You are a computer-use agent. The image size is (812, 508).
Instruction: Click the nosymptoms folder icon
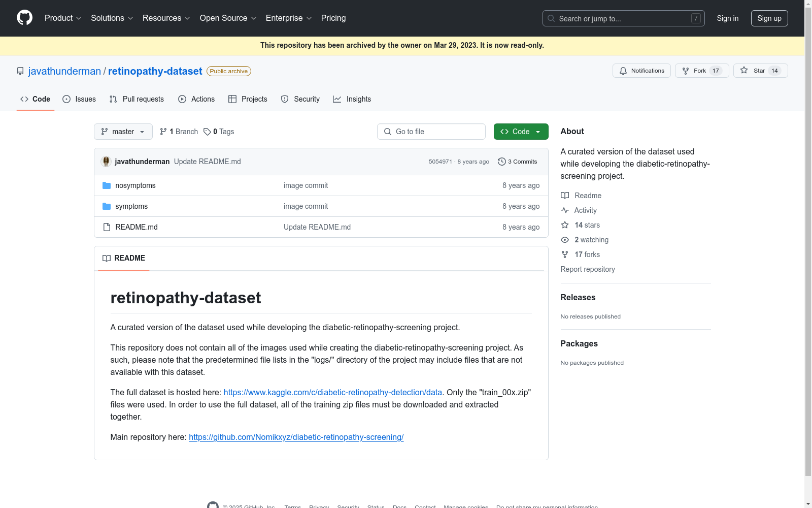[x=107, y=185]
